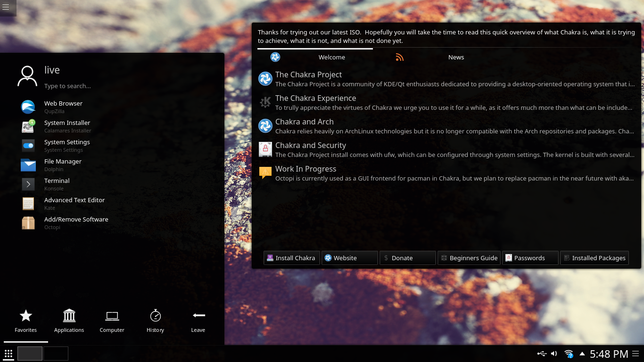Click the Konsole subtitle text
Image resolution: width=644 pixels, height=362 pixels.
54,189
